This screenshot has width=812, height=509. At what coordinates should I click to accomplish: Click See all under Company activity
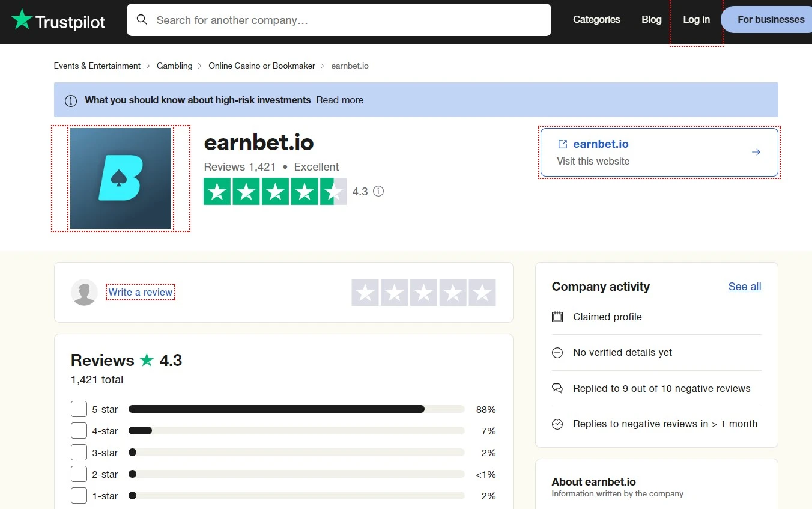pos(744,287)
